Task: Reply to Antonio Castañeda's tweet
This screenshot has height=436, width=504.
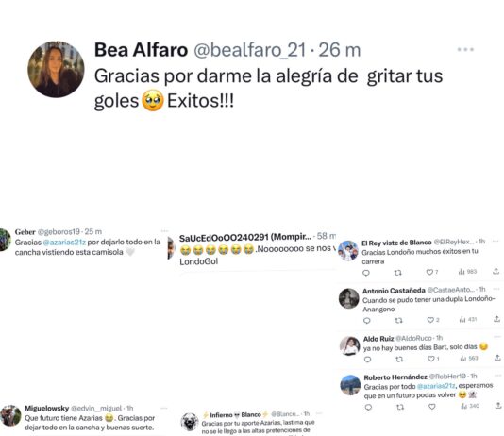Action: tap(367, 321)
